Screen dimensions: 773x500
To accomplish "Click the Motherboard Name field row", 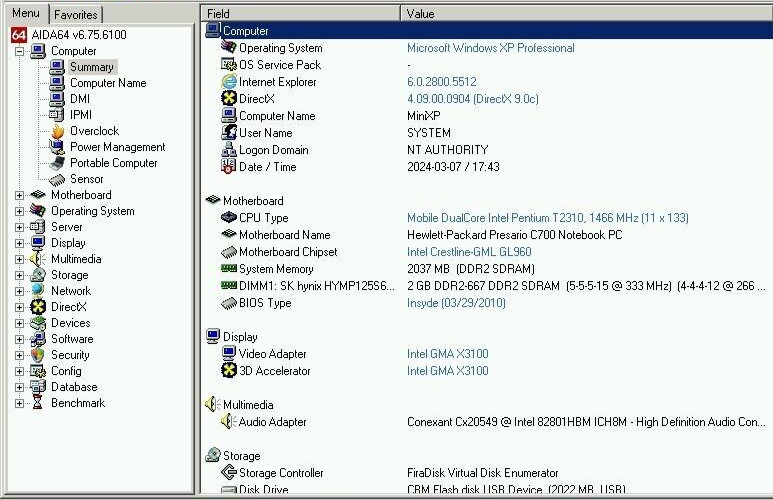I will click(284, 235).
